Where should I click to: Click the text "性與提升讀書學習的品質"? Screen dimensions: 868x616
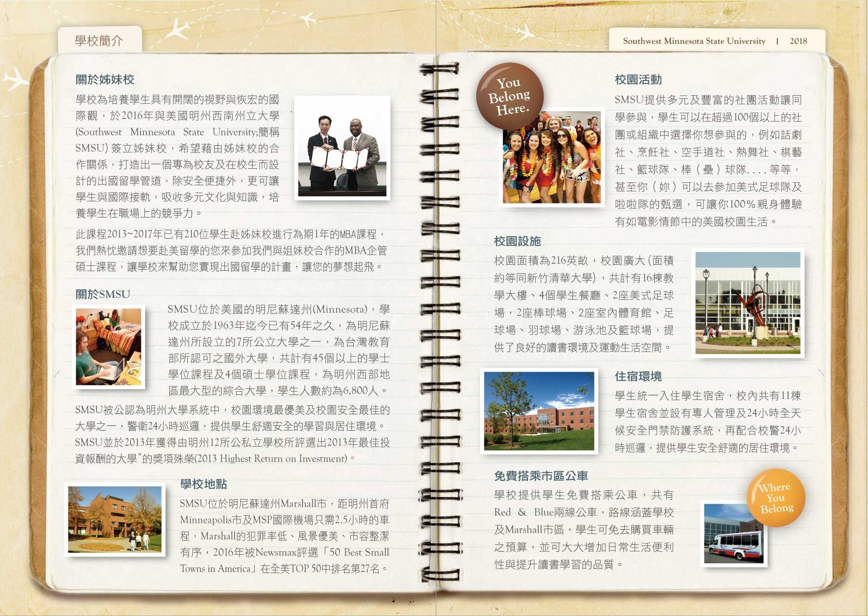tap(554, 564)
